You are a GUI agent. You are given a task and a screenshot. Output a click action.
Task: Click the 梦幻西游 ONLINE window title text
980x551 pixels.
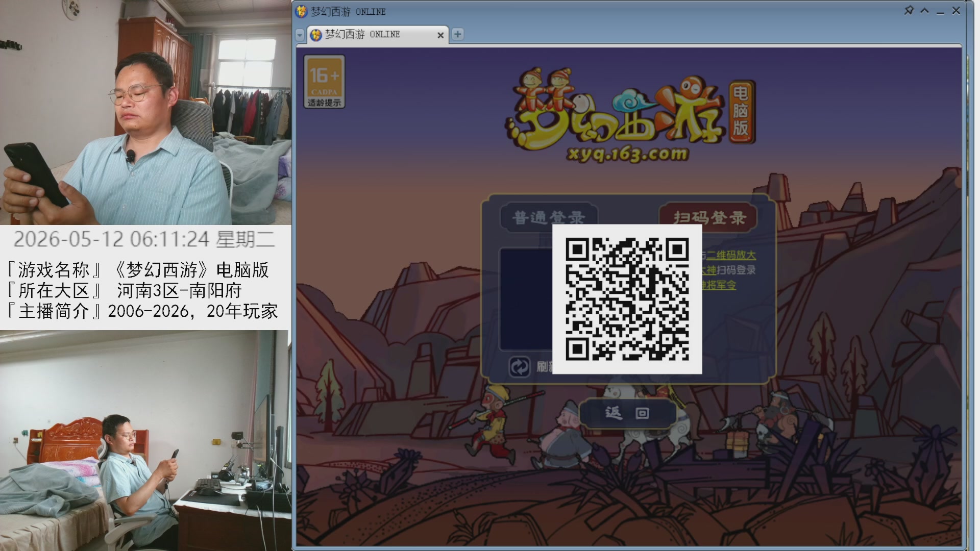348,12
